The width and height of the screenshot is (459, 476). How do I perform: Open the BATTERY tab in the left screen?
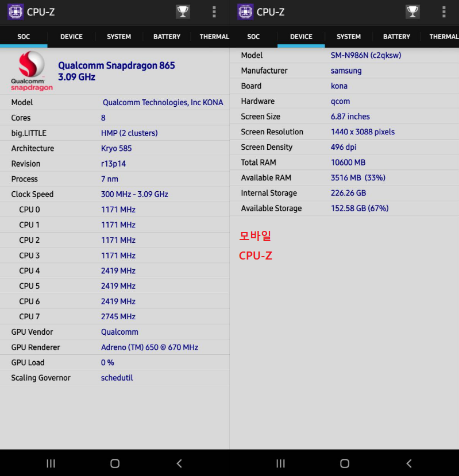(167, 37)
